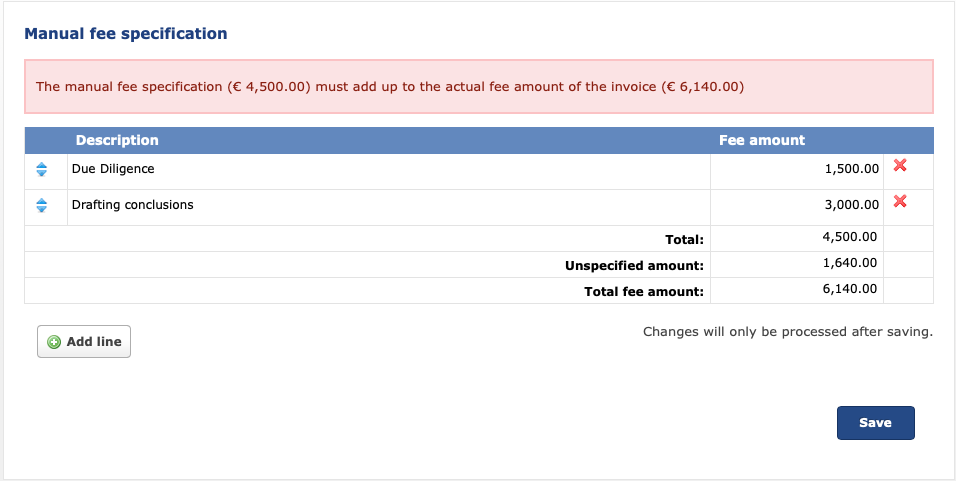Click the 'Changes will only be processed' note

point(788,332)
